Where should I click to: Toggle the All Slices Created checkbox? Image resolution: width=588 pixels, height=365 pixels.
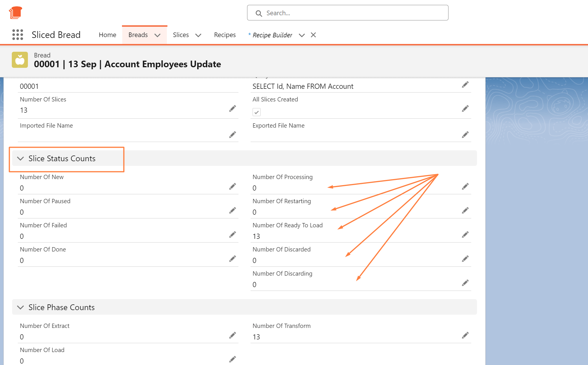[x=256, y=112]
